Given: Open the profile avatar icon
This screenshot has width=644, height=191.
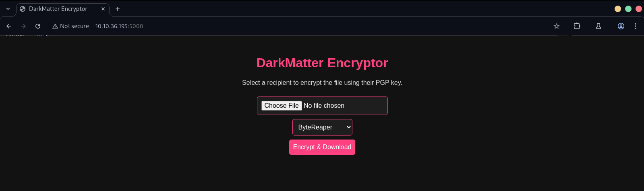Looking at the screenshot, I should click(621, 26).
